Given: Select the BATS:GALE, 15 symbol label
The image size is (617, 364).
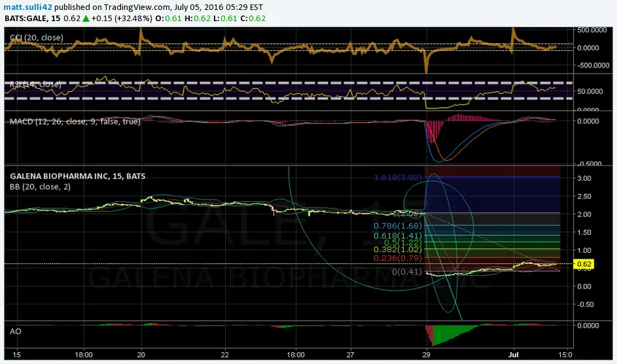Looking at the screenshot, I should [32, 19].
